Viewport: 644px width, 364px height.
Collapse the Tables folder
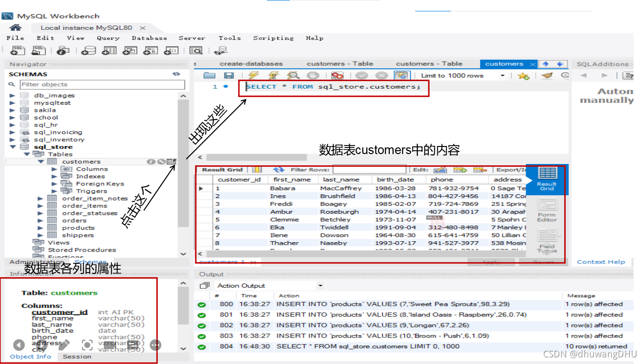click(x=27, y=154)
